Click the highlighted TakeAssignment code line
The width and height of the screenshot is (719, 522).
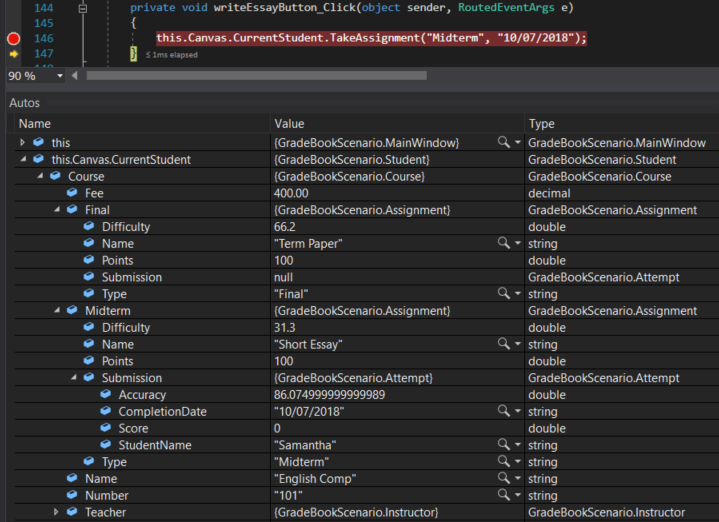(371, 38)
